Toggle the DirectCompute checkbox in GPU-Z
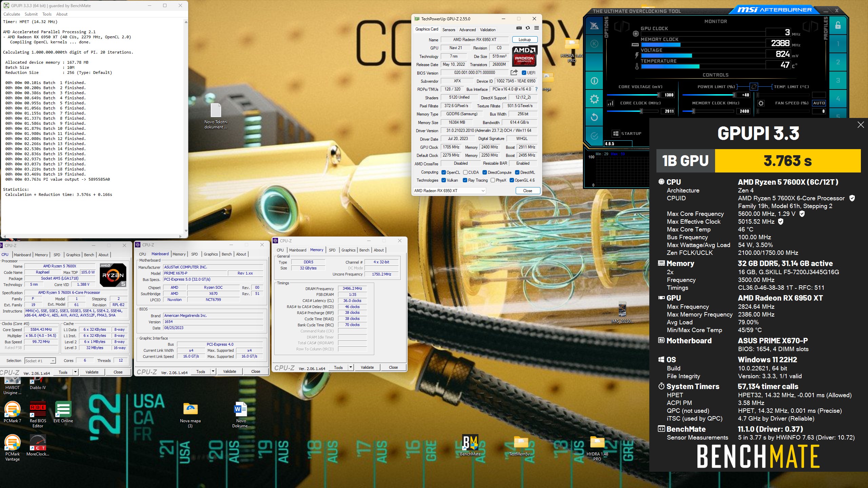868x488 pixels. pos(485,172)
